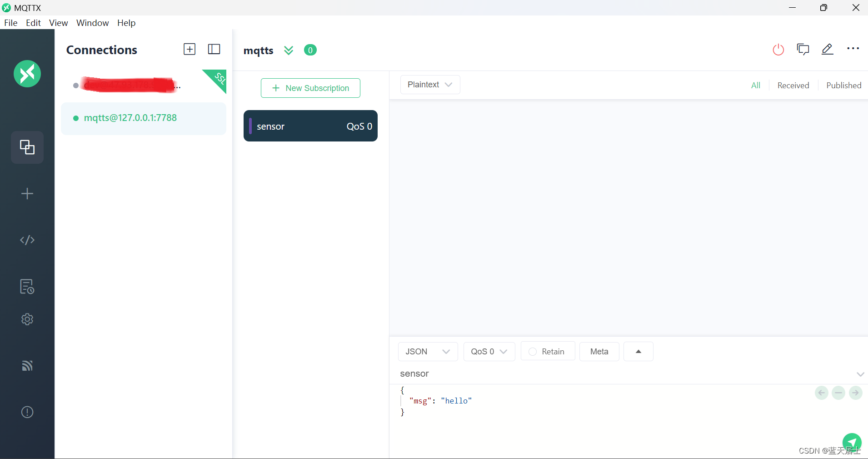Select the sensor QoS 0 subscription
This screenshot has width=868, height=459.
pos(310,126)
